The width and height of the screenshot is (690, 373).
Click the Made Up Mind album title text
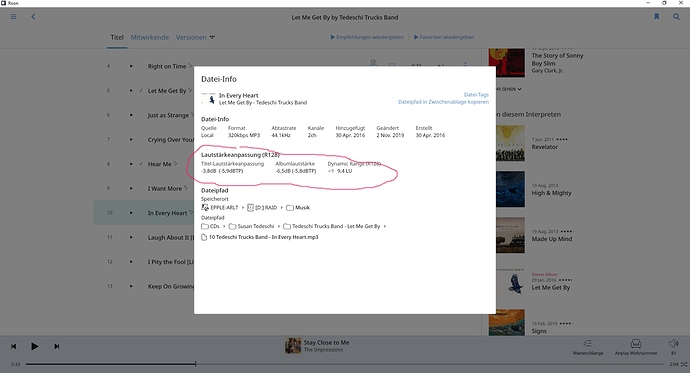tap(552, 239)
